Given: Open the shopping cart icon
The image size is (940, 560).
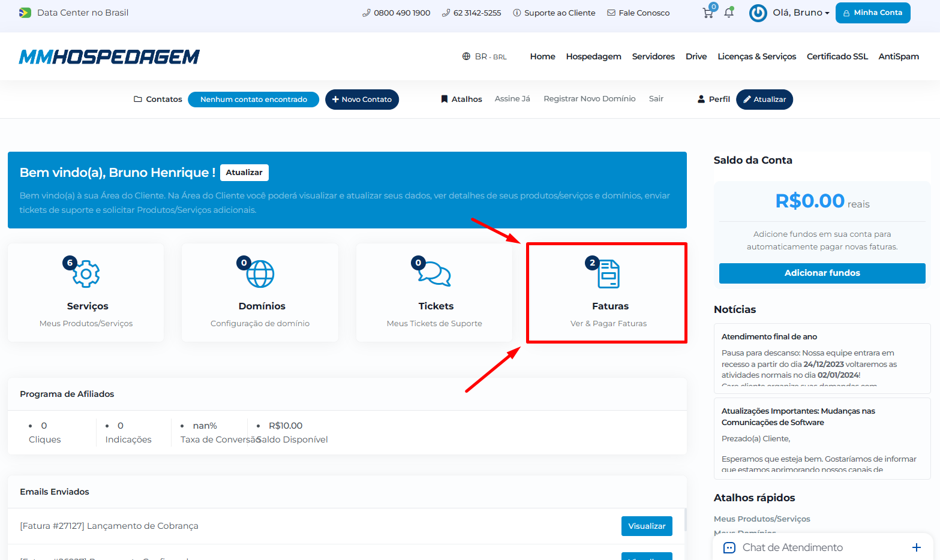Looking at the screenshot, I should coord(708,13).
